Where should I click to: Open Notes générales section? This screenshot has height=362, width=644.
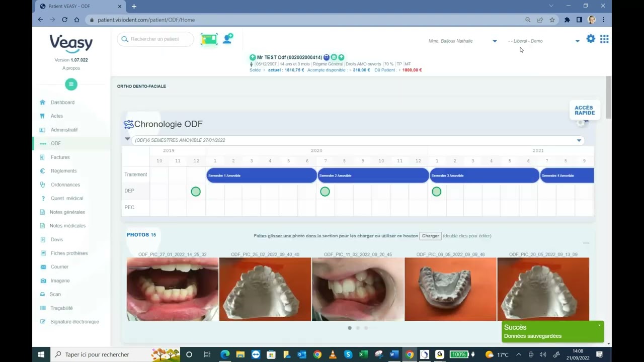pyautogui.click(x=67, y=212)
